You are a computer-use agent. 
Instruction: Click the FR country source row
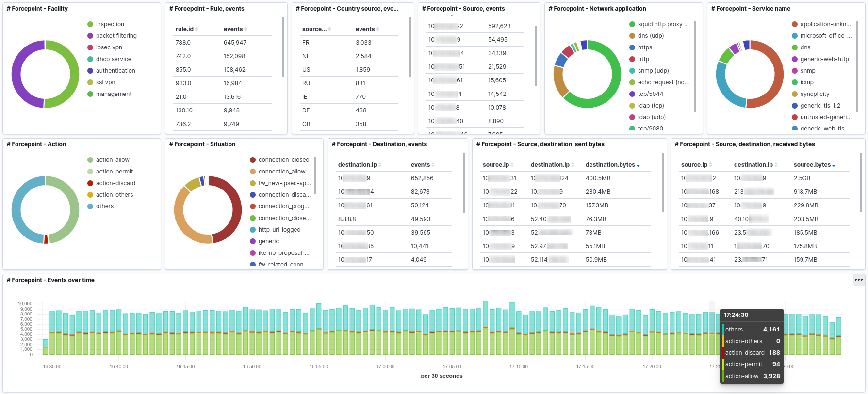[306, 43]
